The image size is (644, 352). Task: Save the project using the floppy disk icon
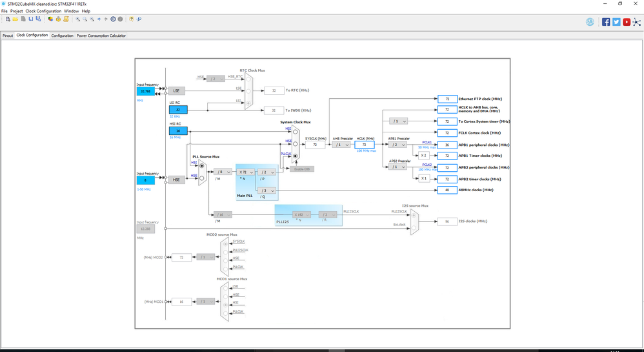[x=31, y=19]
